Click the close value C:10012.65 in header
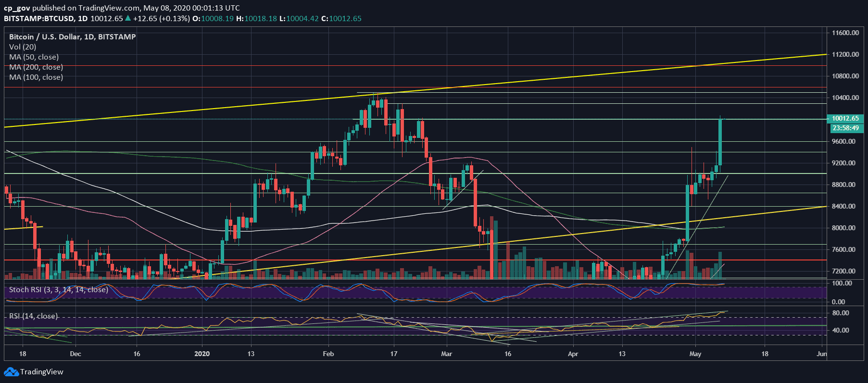868x383 pixels. [x=341, y=18]
